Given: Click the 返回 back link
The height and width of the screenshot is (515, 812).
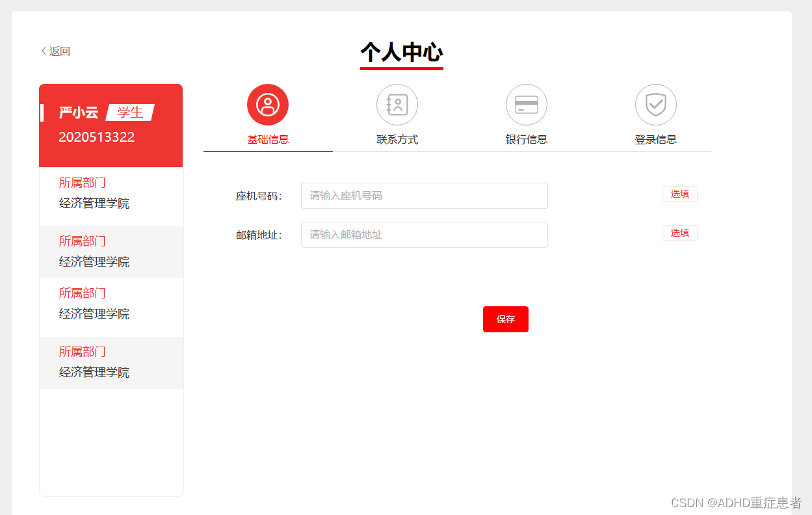Looking at the screenshot, I should click(x=54, y=51).
